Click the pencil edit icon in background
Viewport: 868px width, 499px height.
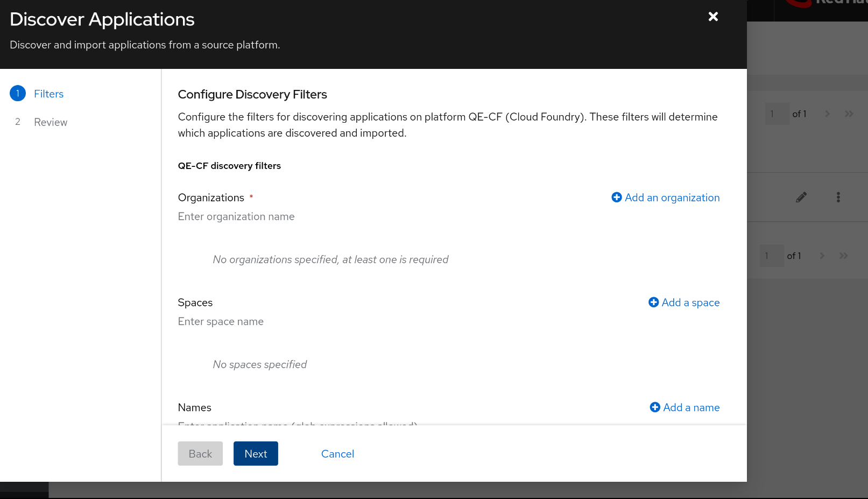coord(801,197)
